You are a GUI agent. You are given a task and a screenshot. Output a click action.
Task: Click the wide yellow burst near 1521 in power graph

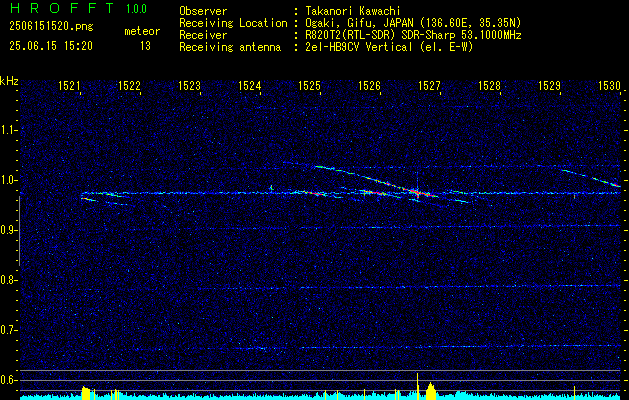[x=86, y=393]
